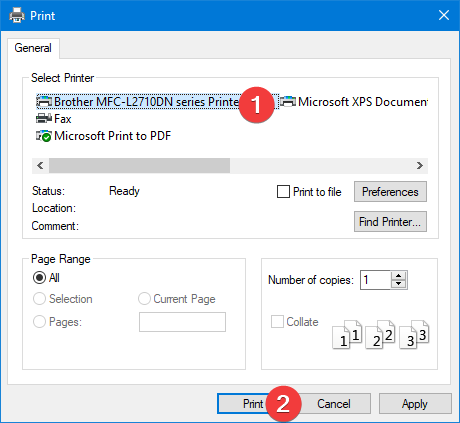The image size is (460, 423).
Task: Click the printer icon in title bar
Action: pos(17,15)
